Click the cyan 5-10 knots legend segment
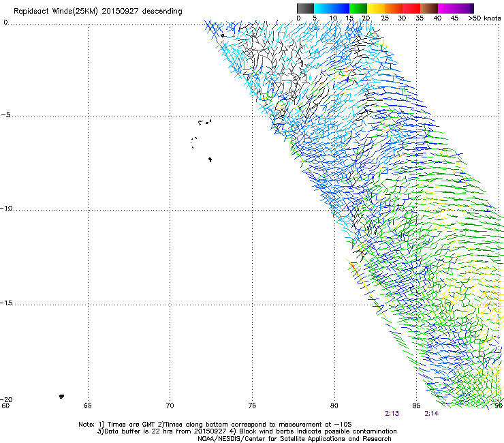Screen dimensions: 504x443 click(323, 8)
